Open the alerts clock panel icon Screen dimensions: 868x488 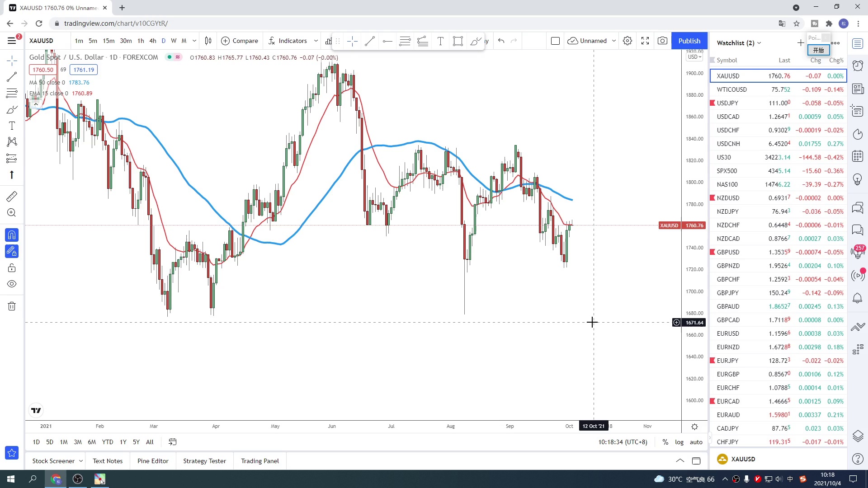point(858,66)
